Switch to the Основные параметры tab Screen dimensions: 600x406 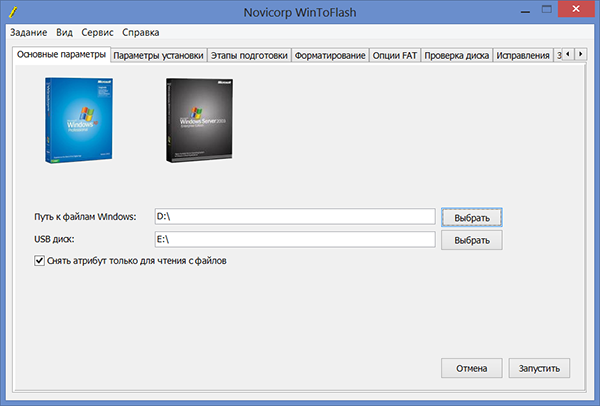click(x=61, y=55)
